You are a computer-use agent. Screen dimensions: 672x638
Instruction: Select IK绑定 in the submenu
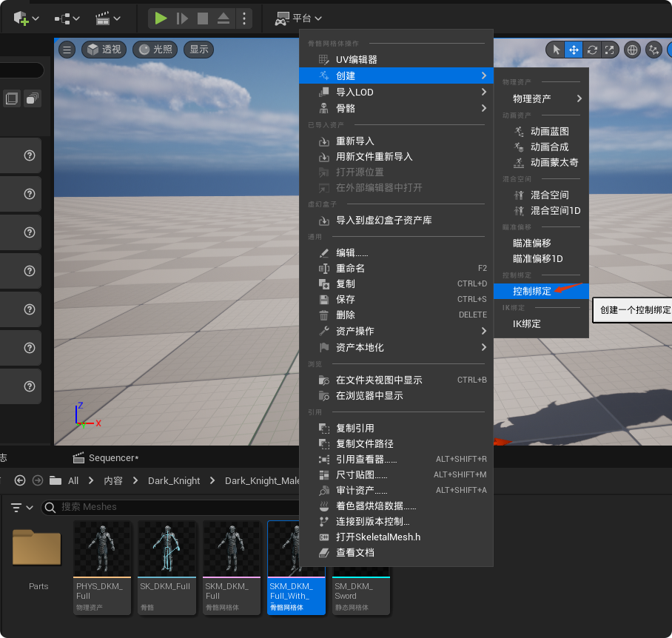[541, 323]
